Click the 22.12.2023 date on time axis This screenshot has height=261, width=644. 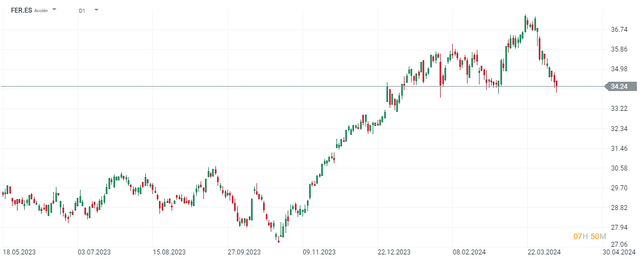tap(394, 252)
